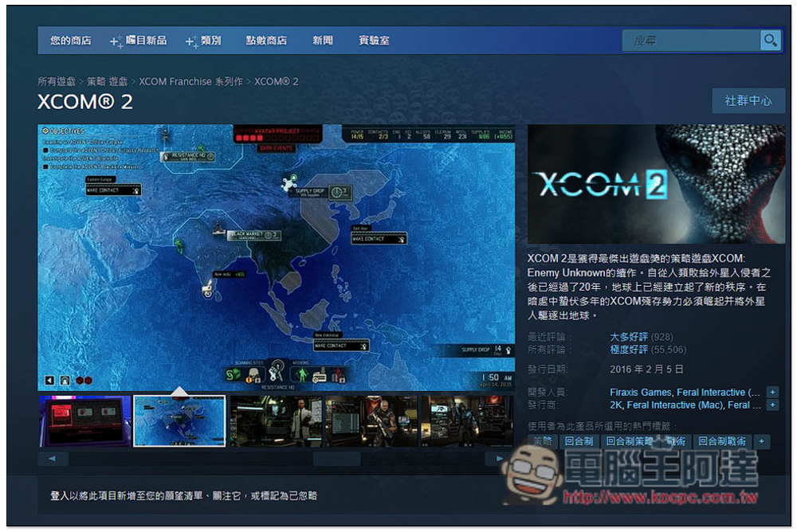Open 大多好評 recent reviews link

629,337
